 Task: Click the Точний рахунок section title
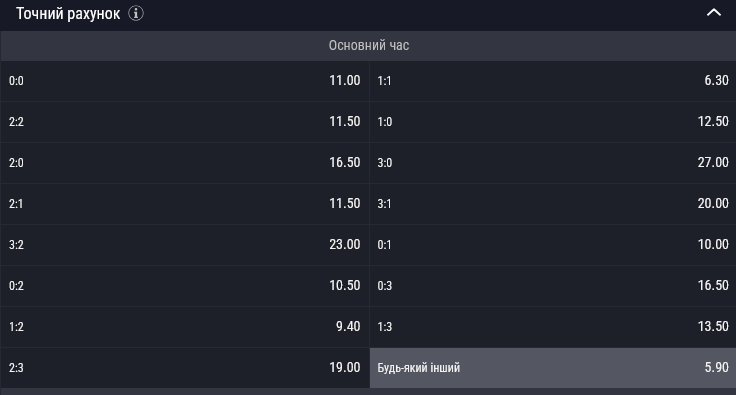68,14
